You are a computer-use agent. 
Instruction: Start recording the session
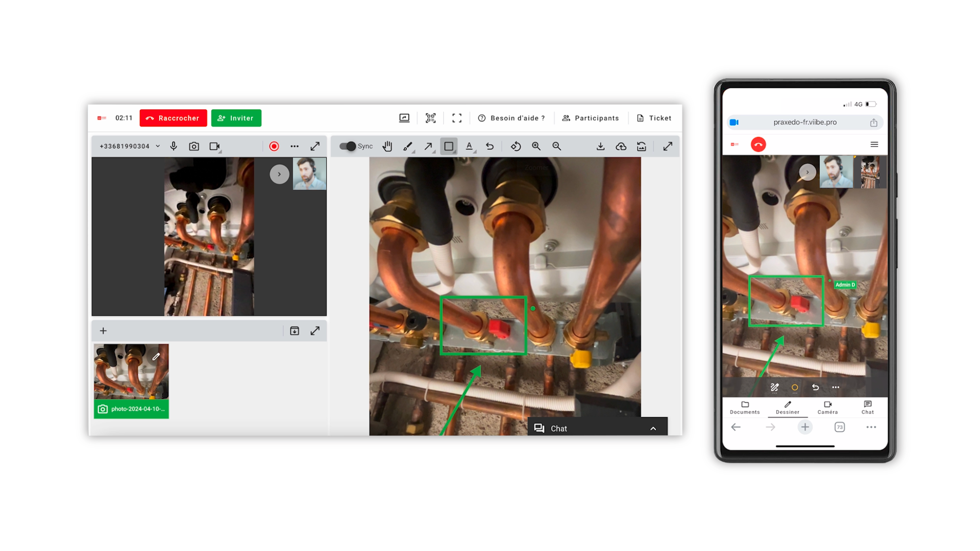pyautogui.click(x=274, y=146)
